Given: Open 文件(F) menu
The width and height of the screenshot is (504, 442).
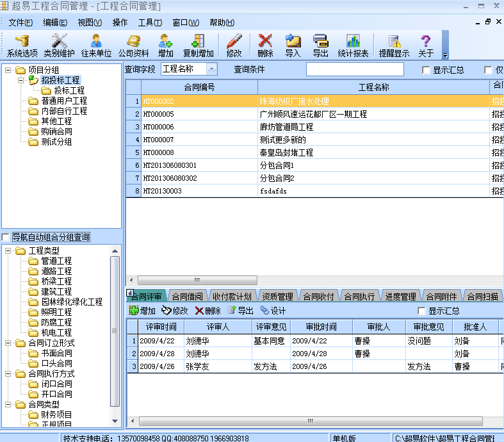Looking at the screenshot, I should [20, 22].
